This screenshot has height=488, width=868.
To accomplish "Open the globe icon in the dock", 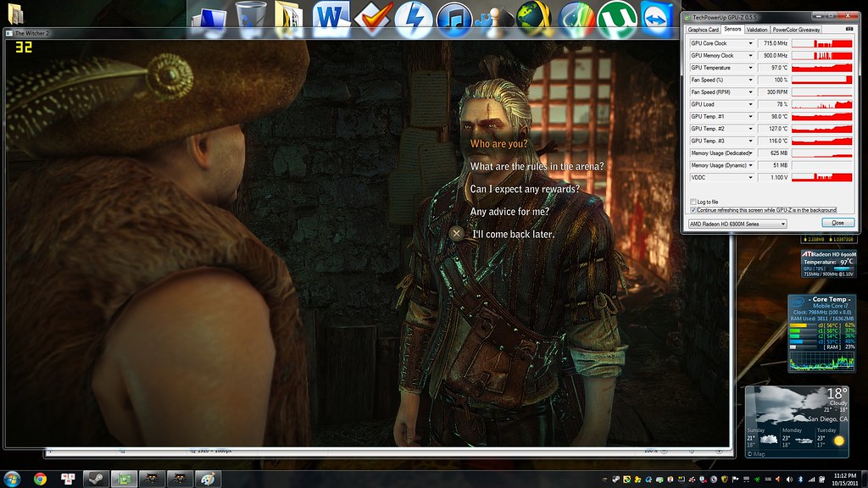I will coord(534,19).
